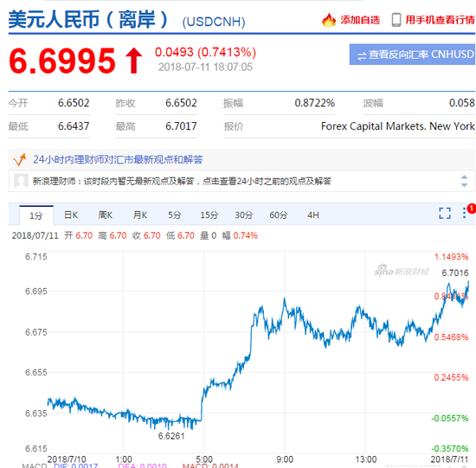The height and width of the screenshot is (468, 476).
Task: Click the 美元人民币(离岸) title
Action: [x=88, y=20]
